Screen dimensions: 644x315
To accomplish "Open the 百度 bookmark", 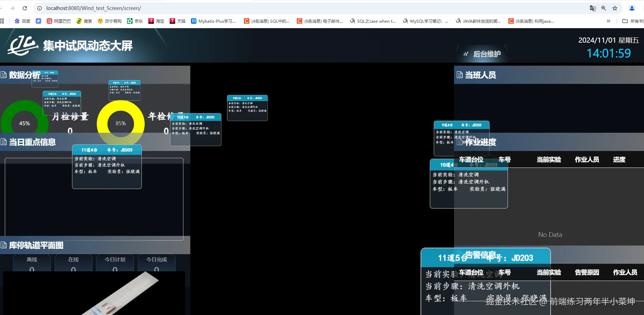I will 22,21.
